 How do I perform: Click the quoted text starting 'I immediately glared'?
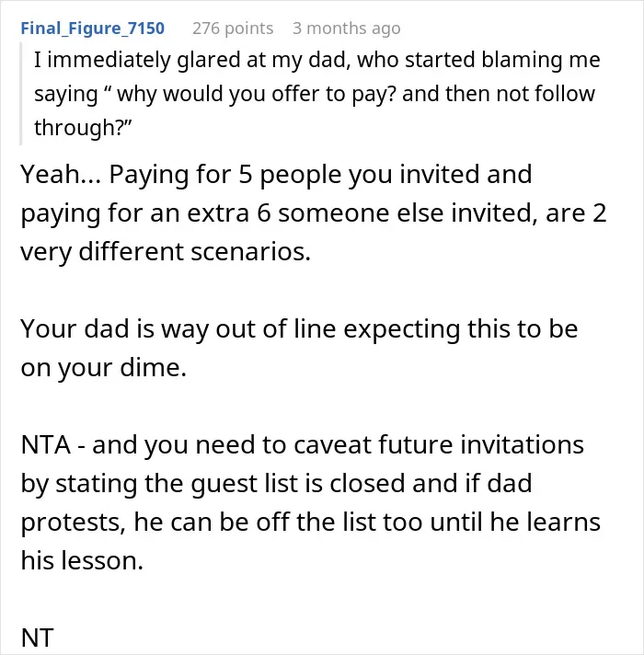coord(317,94)
